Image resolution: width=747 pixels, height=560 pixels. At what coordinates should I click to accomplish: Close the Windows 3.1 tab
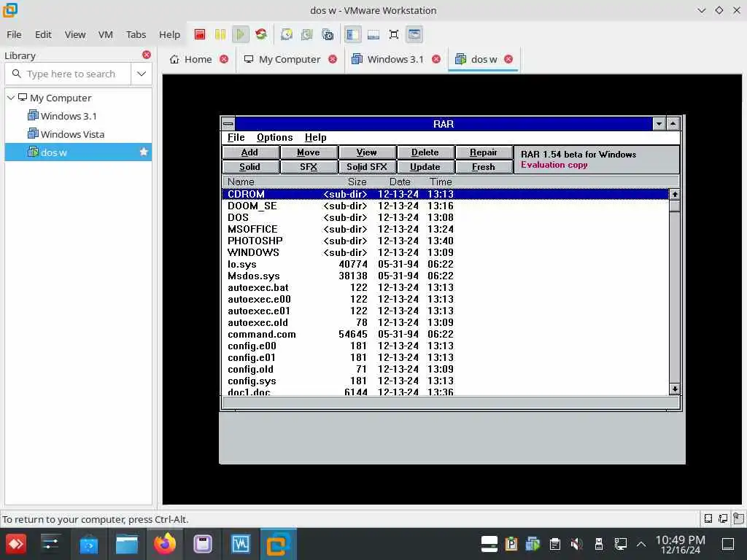[436, 59]
